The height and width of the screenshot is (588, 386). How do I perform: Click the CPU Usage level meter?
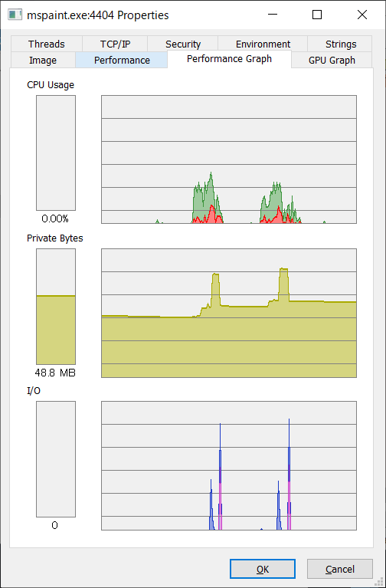click(56, 153)
